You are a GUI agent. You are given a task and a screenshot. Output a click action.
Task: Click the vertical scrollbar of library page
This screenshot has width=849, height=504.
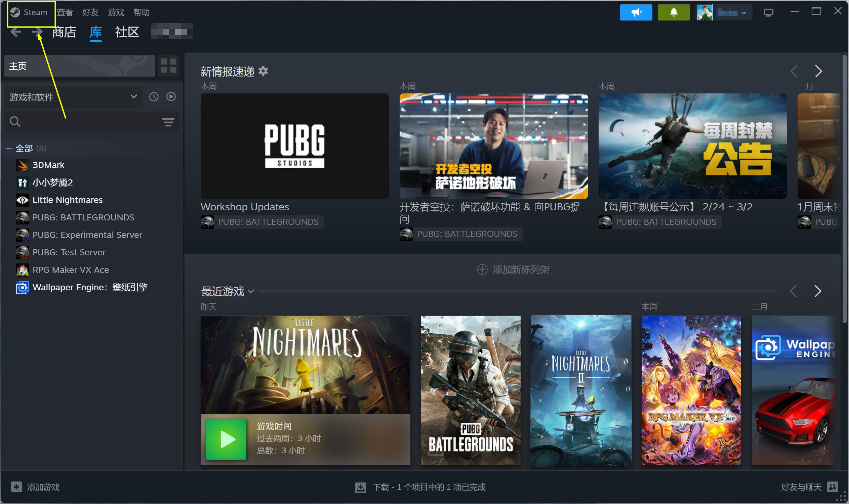[845, 188]
